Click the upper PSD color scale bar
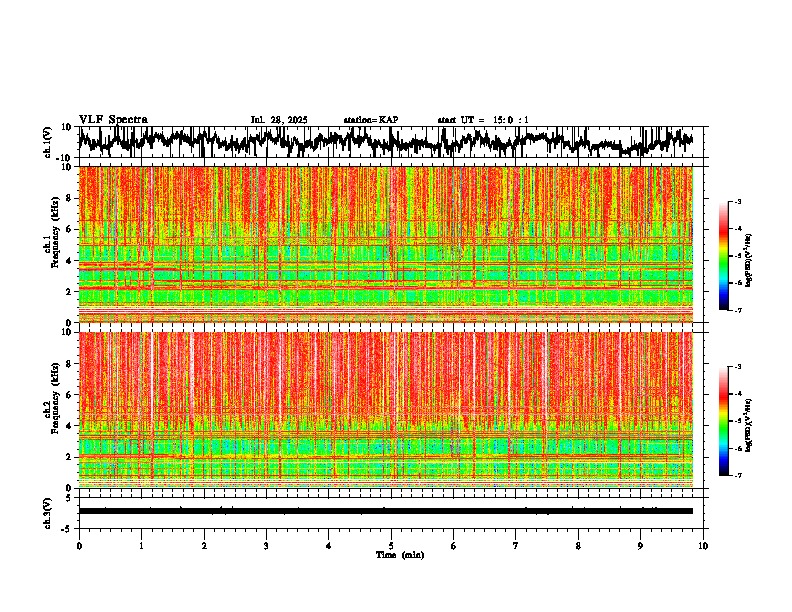The image size is (792, 612). (723, 256)
